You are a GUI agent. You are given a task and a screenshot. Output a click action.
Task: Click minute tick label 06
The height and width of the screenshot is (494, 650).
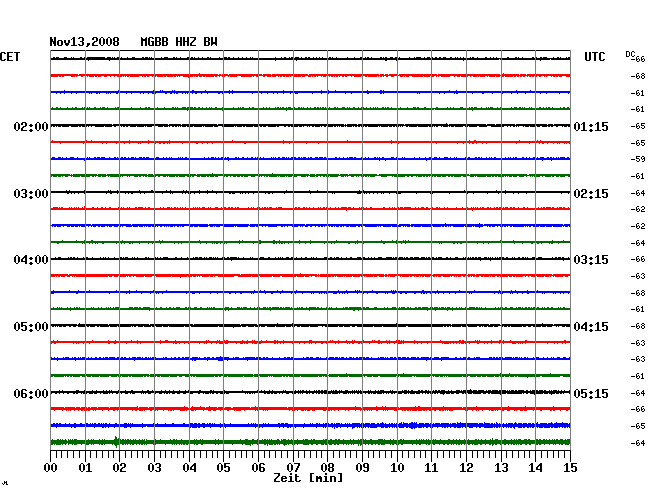(258, 467)
